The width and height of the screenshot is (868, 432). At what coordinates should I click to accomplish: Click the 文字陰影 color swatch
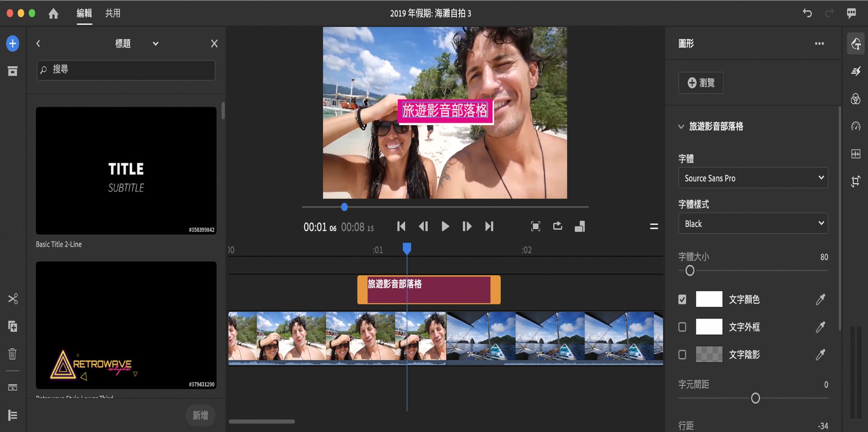(709, 355)
